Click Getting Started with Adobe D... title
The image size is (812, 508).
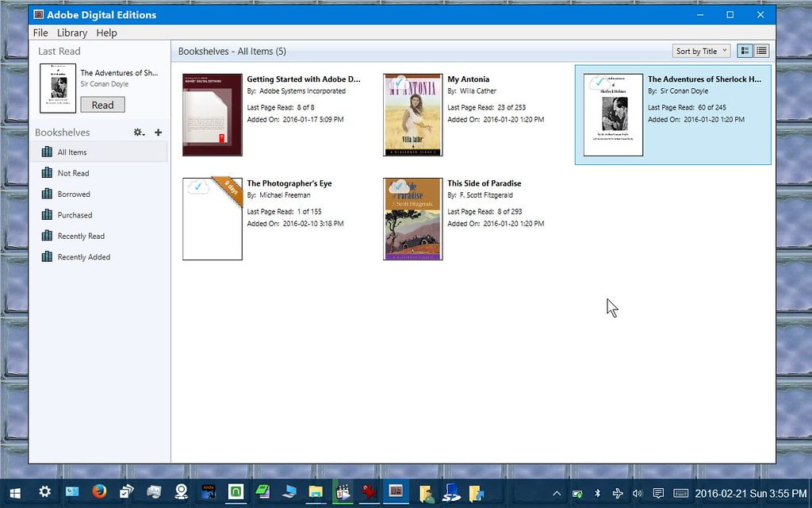click(x=304, y=79)
